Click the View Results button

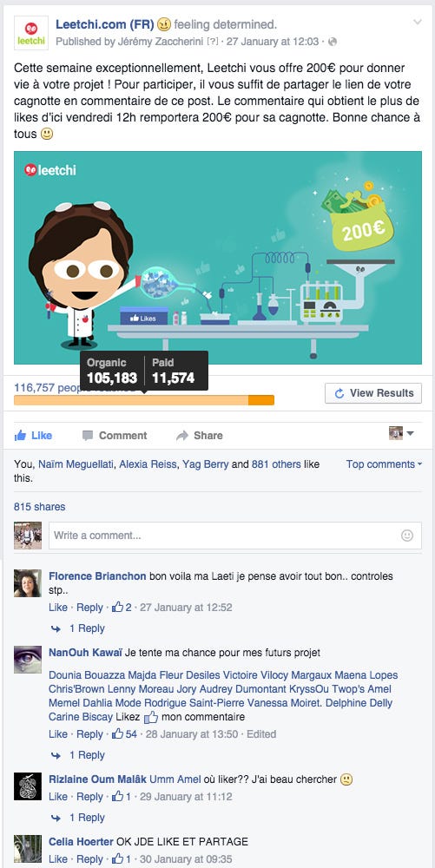tap(373, 393)
